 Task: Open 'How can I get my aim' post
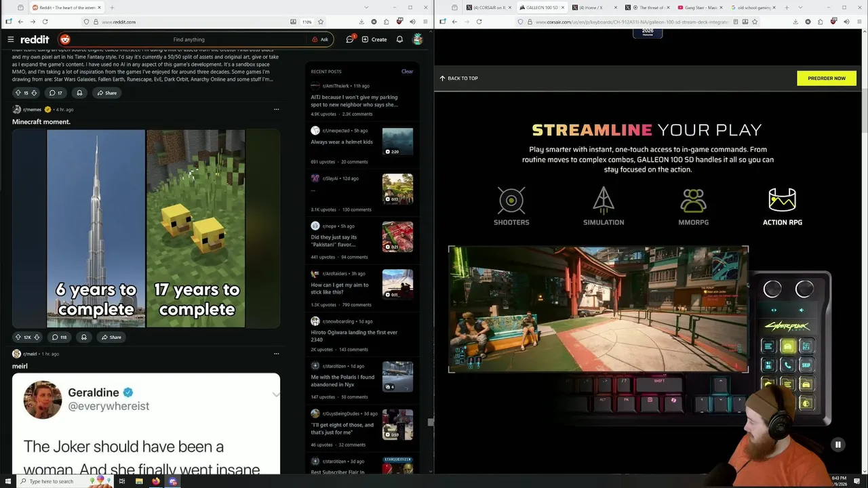[x=340, y=288]
